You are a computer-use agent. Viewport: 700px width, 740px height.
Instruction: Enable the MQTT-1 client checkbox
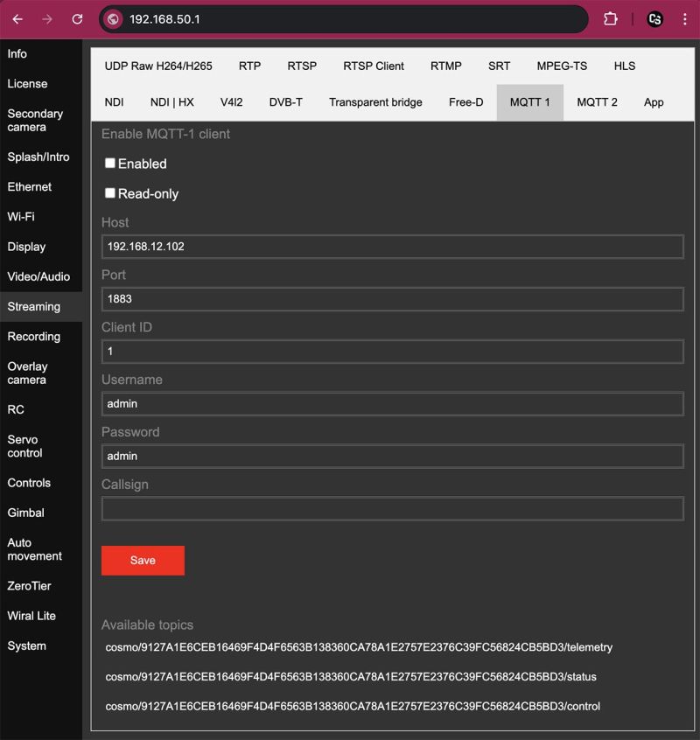tap(110, 164)
